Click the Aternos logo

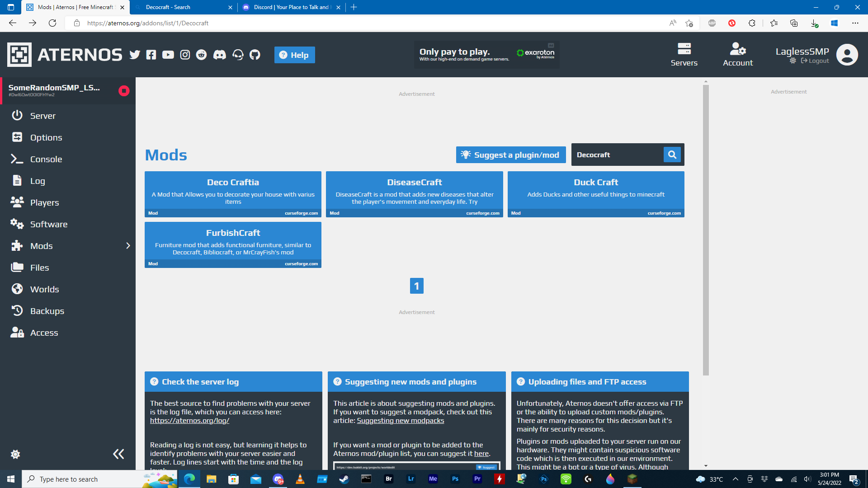[65, 55]
